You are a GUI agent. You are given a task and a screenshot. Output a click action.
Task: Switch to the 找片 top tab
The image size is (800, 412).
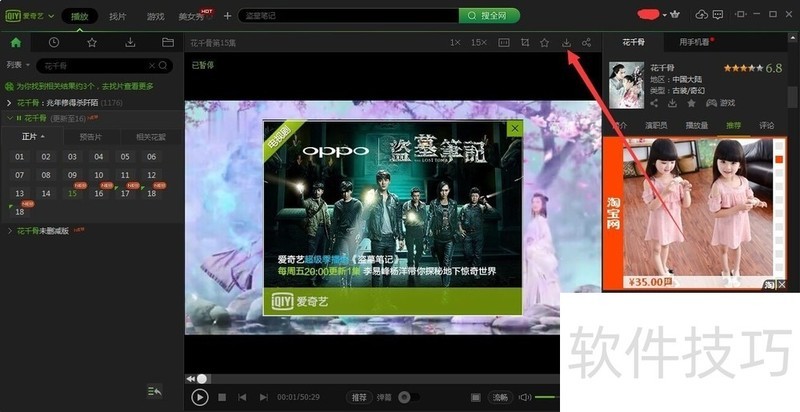[x=117, y=16]
